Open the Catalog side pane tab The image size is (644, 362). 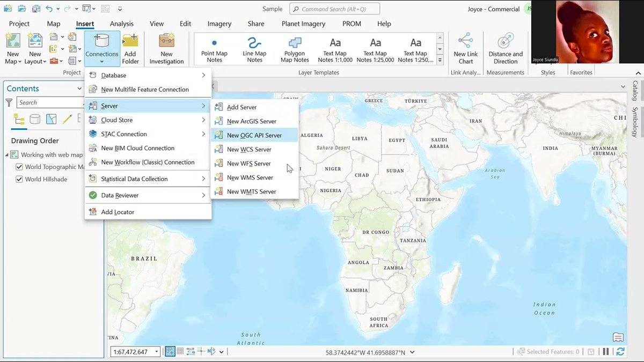(x=635, y=91)
